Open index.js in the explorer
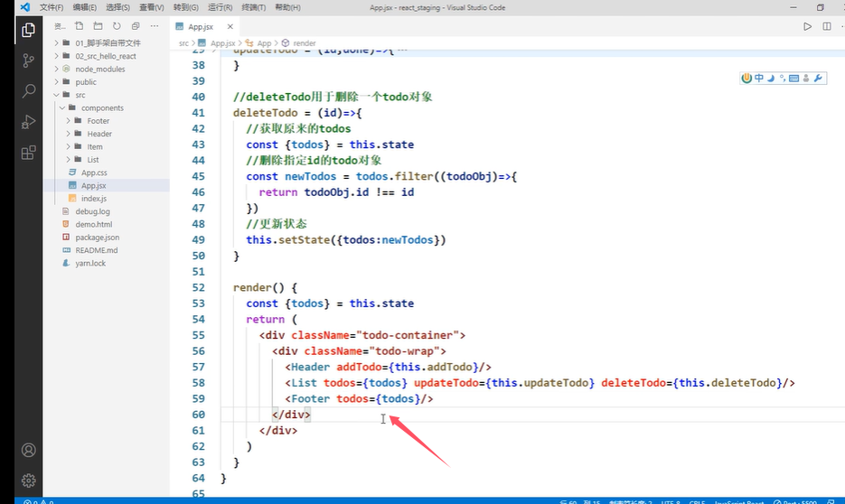Image resolution: width=845 pixels, height=504 pixels. pos(94,198)
